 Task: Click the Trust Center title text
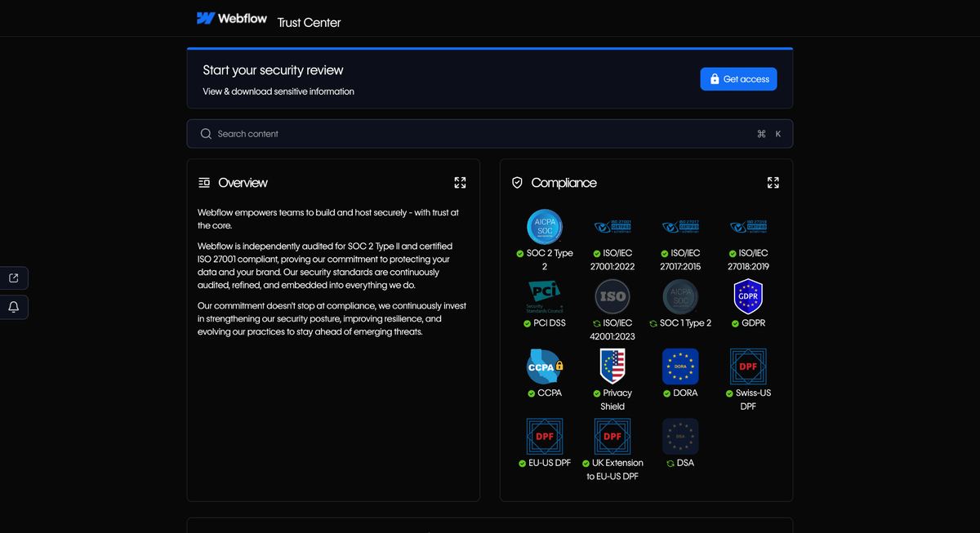click(x=309, y=23)
